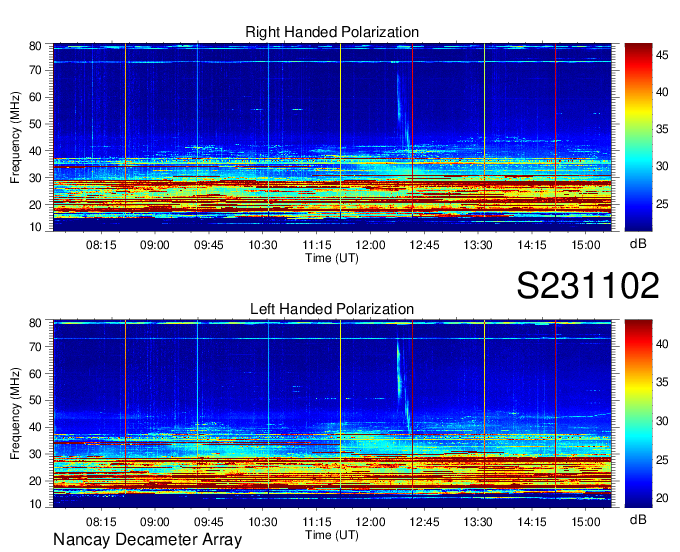Viewport: 680px width, 552px height.
Task: Click the 20 MHz tick of left-handed plot
Action: click(x=36, y=481)
